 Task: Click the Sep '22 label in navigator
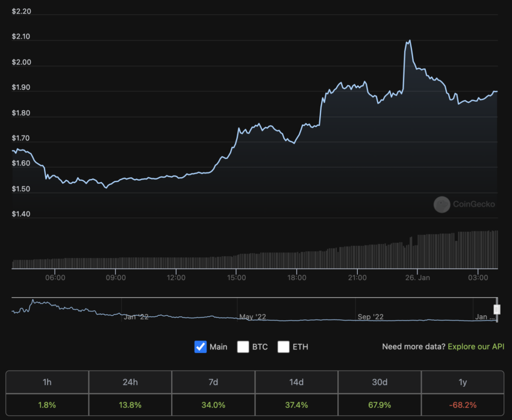[x=370, y=317]
